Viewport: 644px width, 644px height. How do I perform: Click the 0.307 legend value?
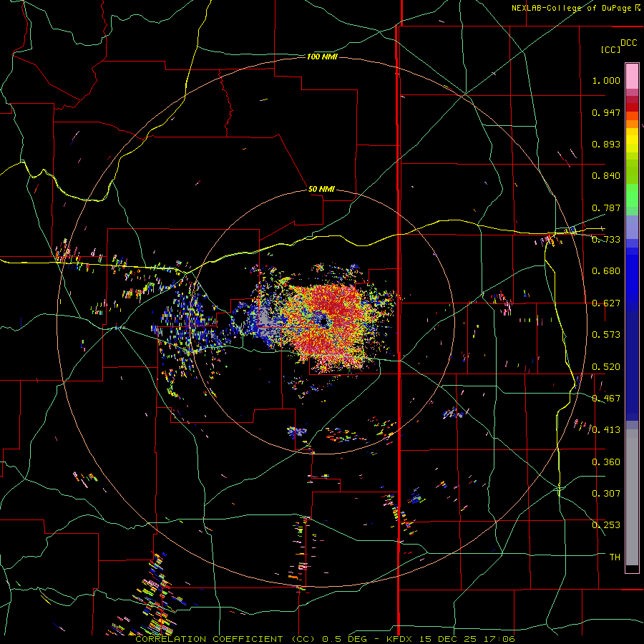coord(606,494)
